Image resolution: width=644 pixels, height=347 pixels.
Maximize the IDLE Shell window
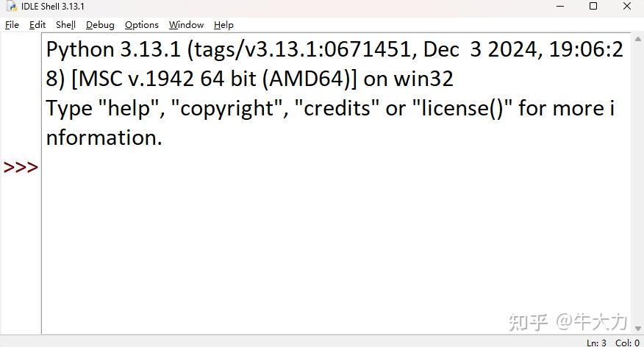tap(593, 6)
